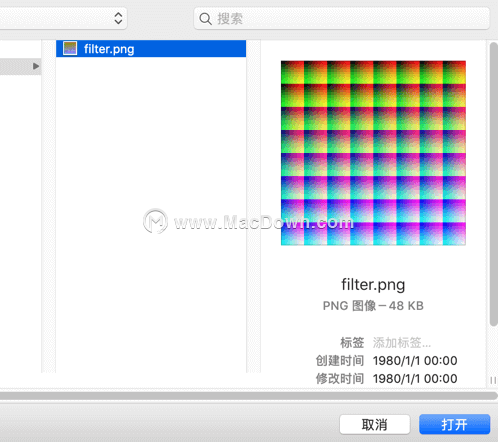Click the 标签 label
The height and width of the screenshot is (442, 498).
tap(352, 342)
